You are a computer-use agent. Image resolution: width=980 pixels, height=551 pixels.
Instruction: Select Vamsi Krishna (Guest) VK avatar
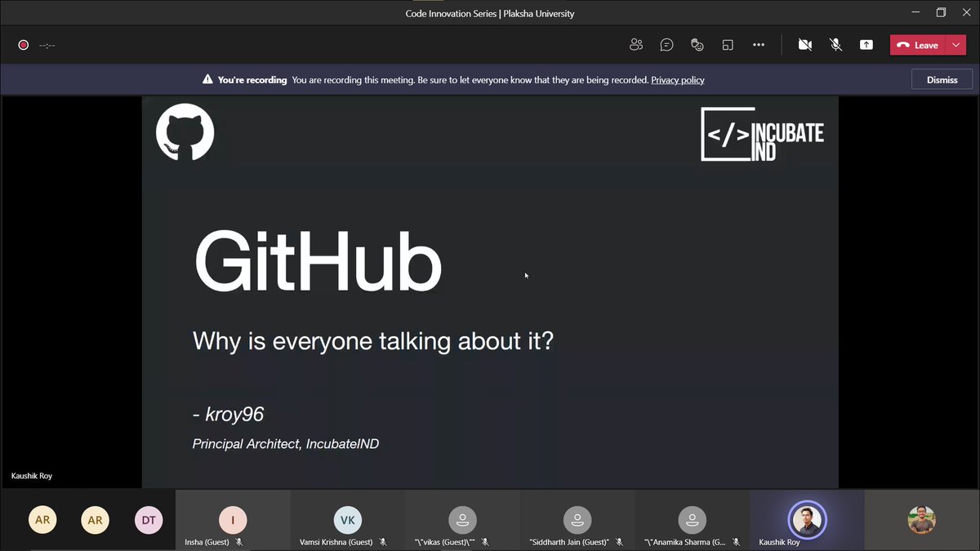coord(347,520)
